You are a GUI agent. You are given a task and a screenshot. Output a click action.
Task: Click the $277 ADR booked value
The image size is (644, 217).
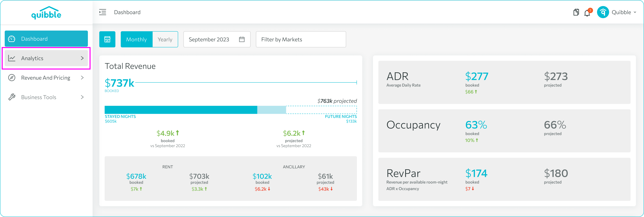[x=477, y=76]
